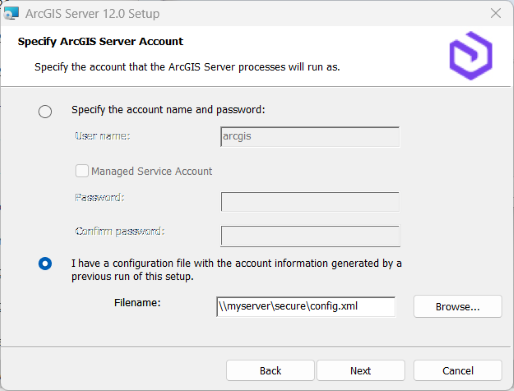This screenshot has width=514, height=391.
Task: Select the configuration file radio option
Action: 45,264
